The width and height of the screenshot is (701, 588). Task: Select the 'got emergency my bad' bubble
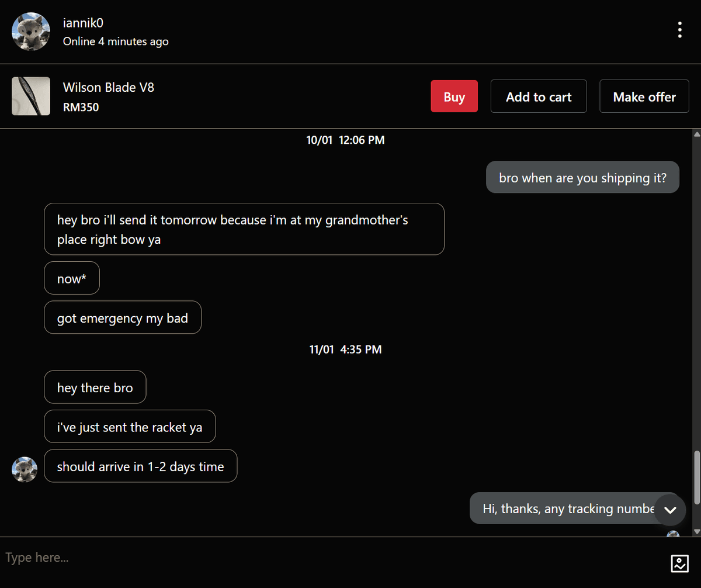(122, 317)
